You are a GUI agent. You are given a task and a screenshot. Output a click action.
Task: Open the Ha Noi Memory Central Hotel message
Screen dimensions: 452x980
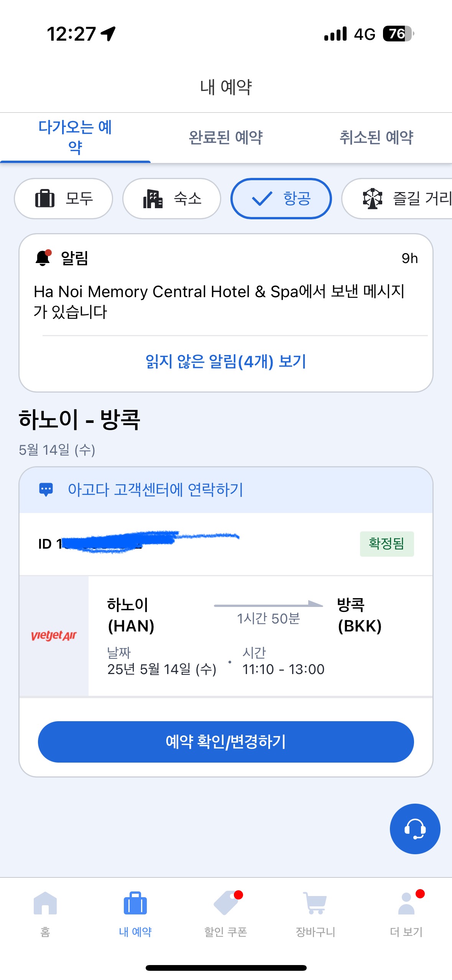pyautogui.click(x=219, y=301)
